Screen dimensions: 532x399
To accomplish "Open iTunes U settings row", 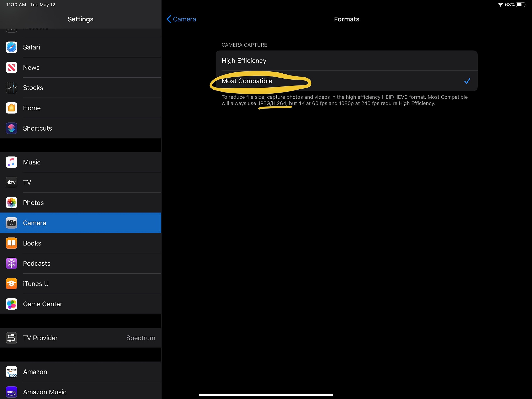I will [81, 284].
